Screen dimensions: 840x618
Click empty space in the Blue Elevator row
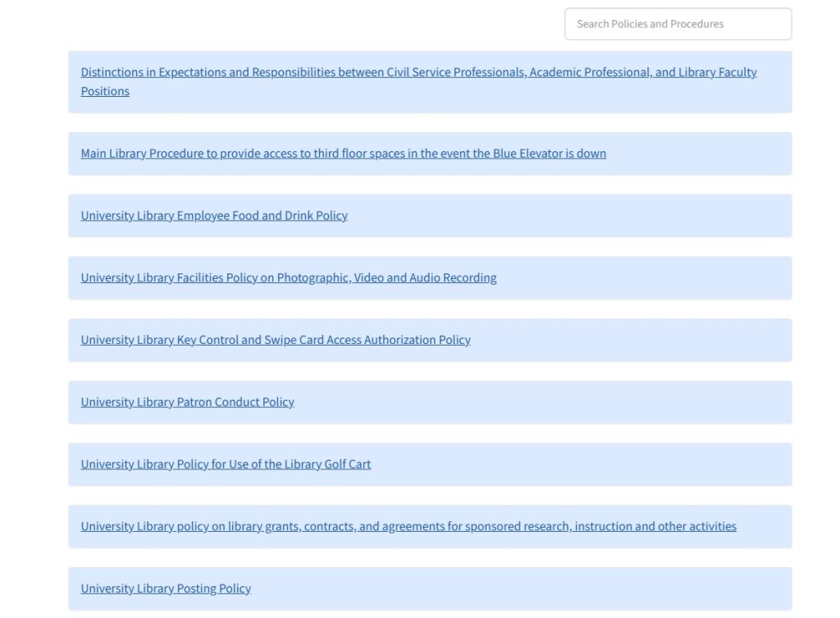[x=697, y=153]
